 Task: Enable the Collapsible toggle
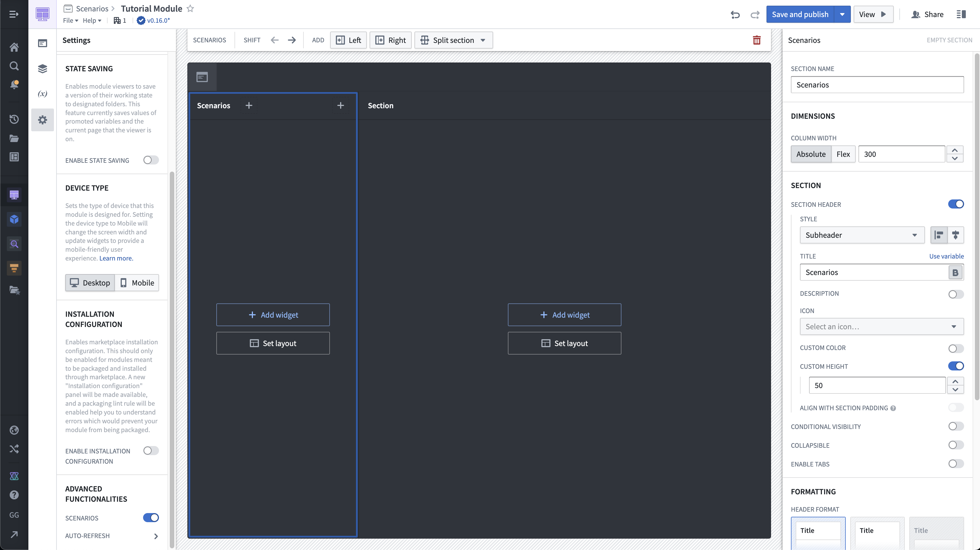[x=956, y=445]
